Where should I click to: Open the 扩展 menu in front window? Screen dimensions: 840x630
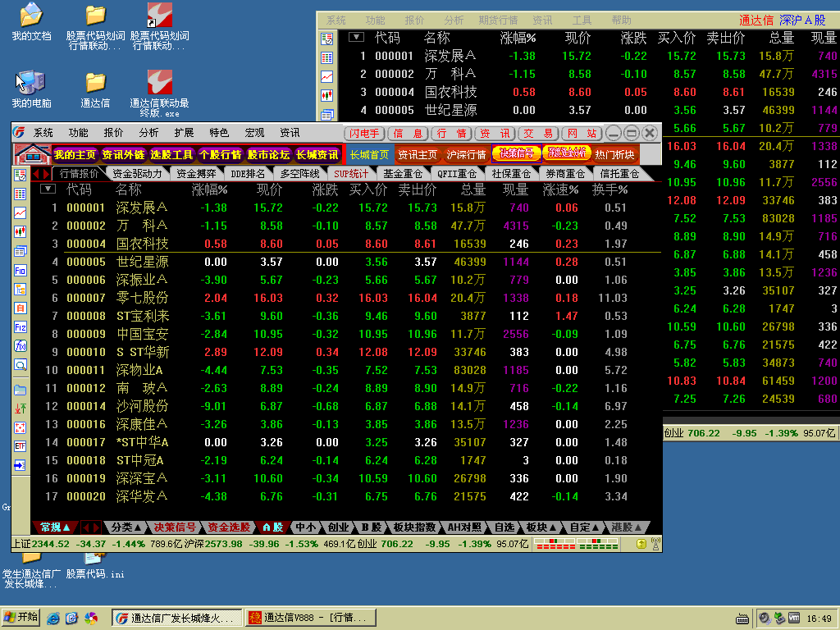[184, 133]
